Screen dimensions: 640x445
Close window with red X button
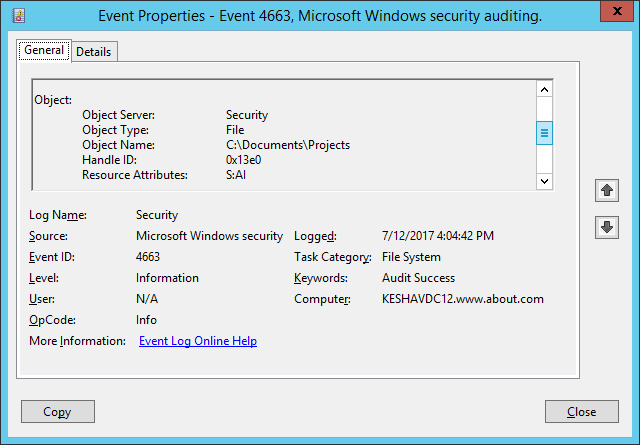[617, 11]
